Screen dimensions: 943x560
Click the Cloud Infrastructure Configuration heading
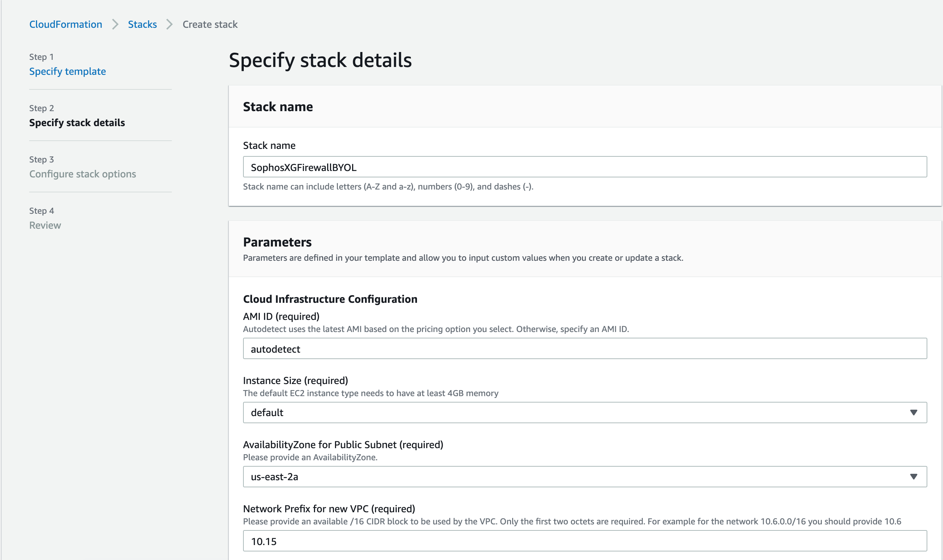coord(330,299)
